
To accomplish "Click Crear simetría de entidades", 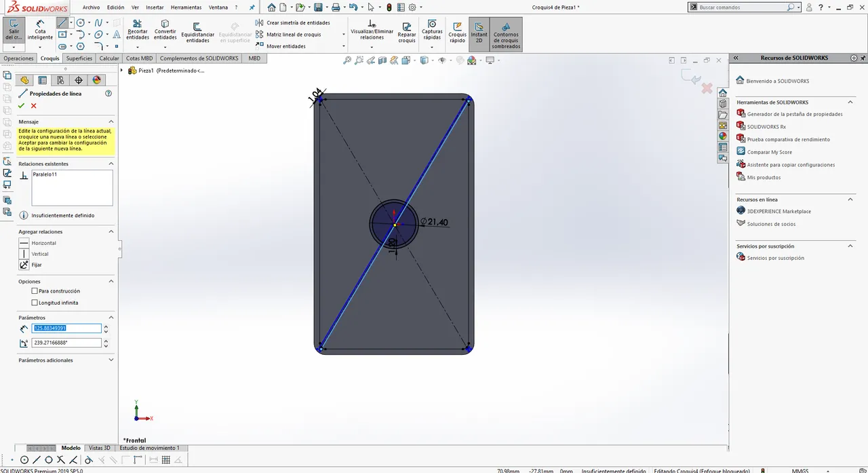I will pos(293,22).
